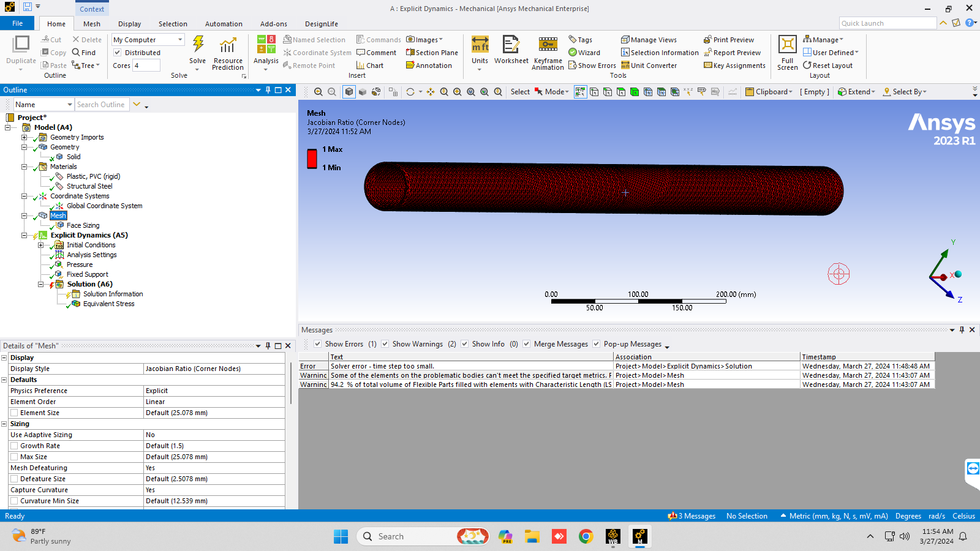This screenshot has width=980, height=551.
Task: Collapse the Sizing details section
Action: point(4,424)
